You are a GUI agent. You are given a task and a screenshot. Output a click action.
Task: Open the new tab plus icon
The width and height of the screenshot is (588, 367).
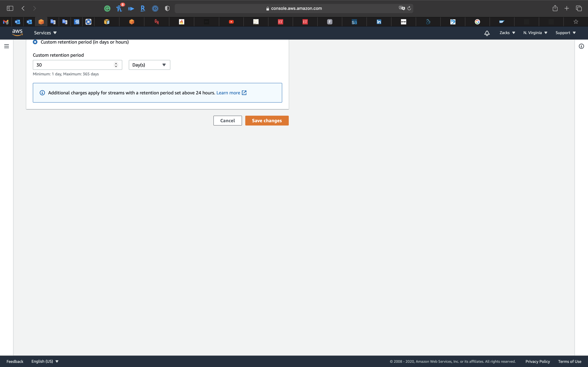click(x=567, y=8)
